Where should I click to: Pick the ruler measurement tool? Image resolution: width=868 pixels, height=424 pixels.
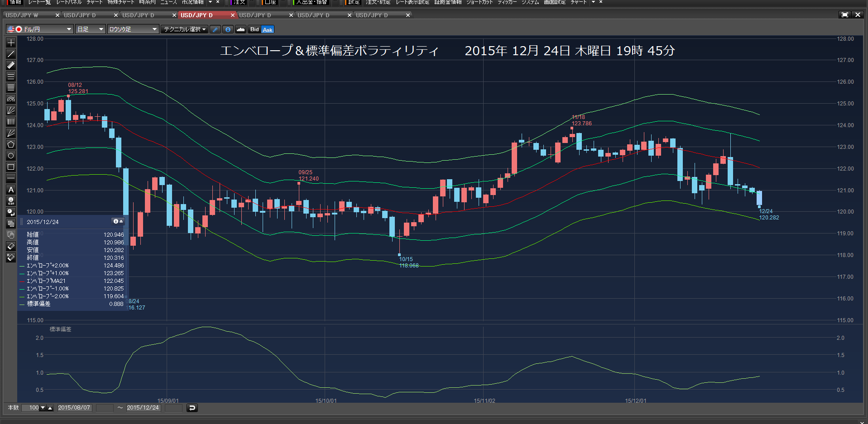11,65
